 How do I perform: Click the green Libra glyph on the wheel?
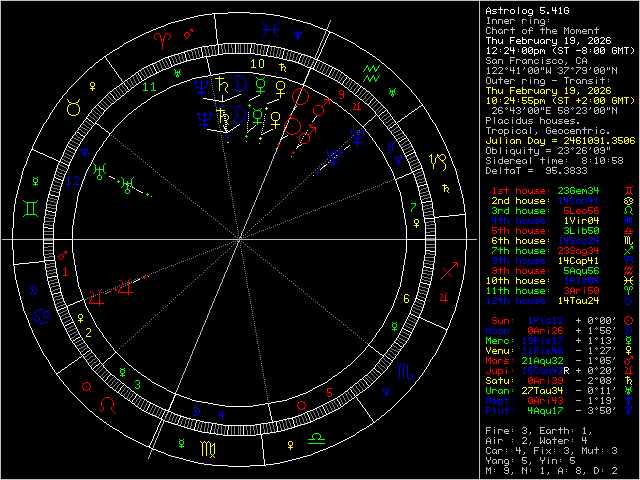(315, 438)
